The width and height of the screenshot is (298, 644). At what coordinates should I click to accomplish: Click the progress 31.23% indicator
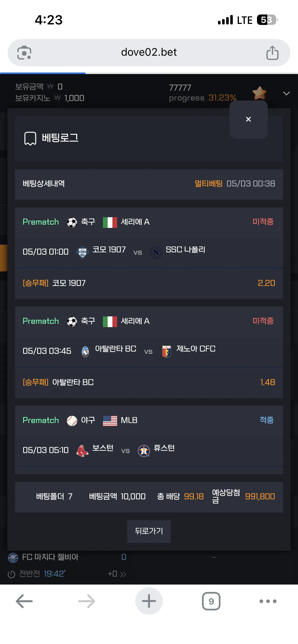tap(203, 98)
